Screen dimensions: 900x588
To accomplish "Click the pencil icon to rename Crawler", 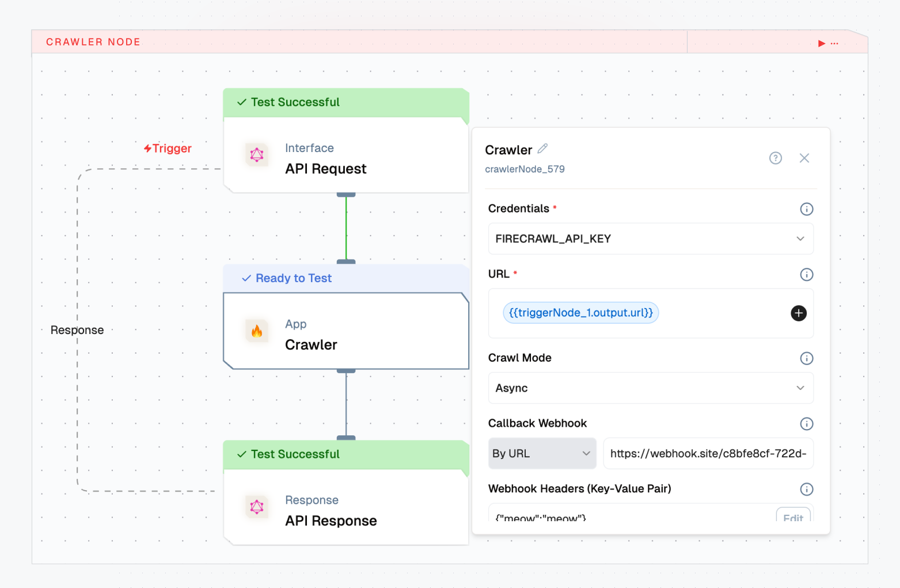I will pos(542,149).
